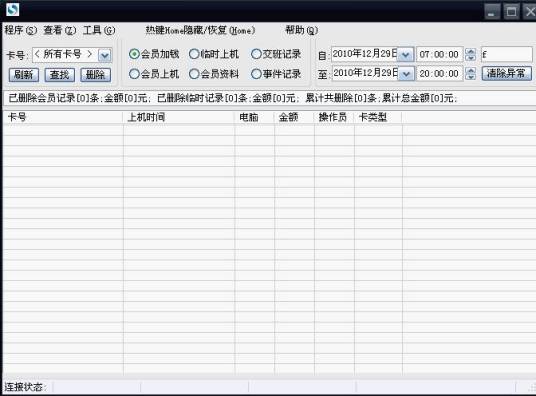Select the 交班记录 radio option
536x396 pixels.
click(276, 54)
